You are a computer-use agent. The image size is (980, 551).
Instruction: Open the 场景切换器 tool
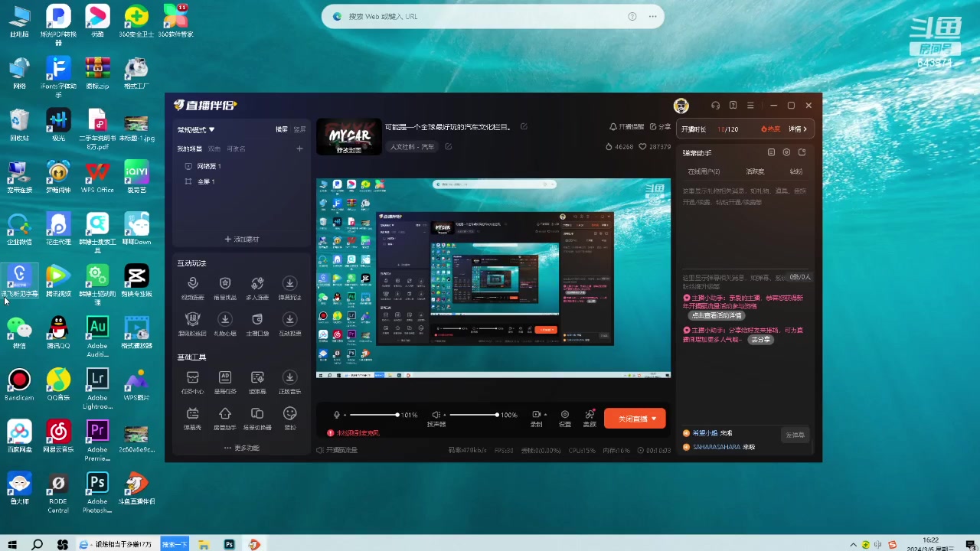(257, 418)
